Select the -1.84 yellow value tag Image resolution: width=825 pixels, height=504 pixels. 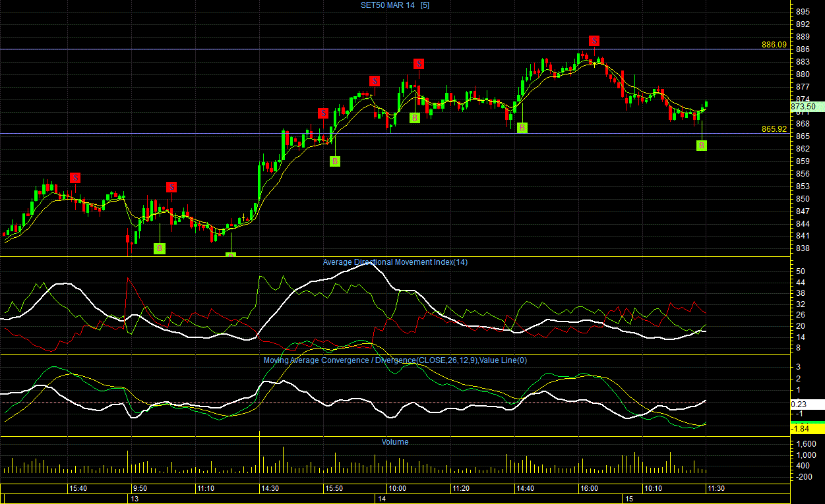807,429
